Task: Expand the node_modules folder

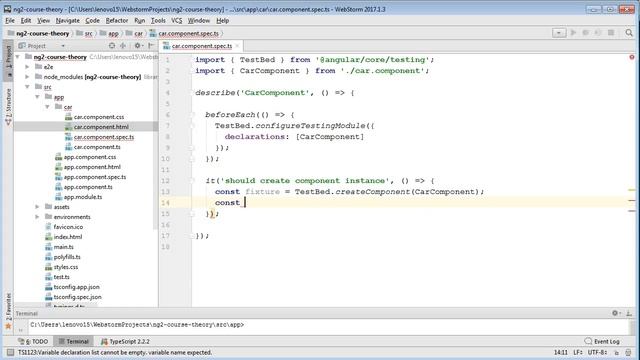Action: [27, 77]
